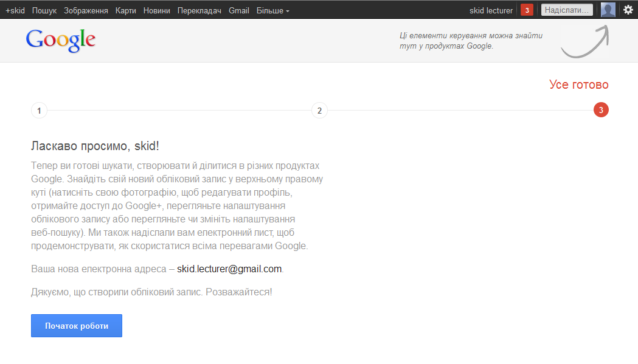Go to Пошук in the top bar
638x364 pixels.
pyautogui.click(x=44, y=10)
